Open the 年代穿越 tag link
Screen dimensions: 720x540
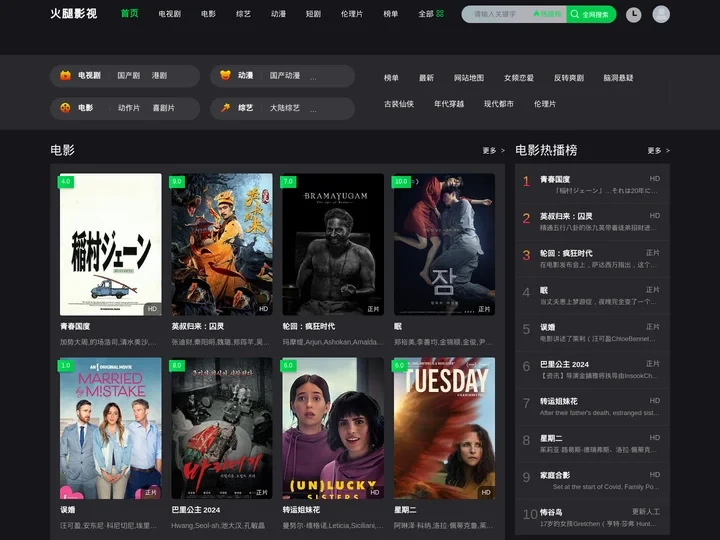coord(449,104)
